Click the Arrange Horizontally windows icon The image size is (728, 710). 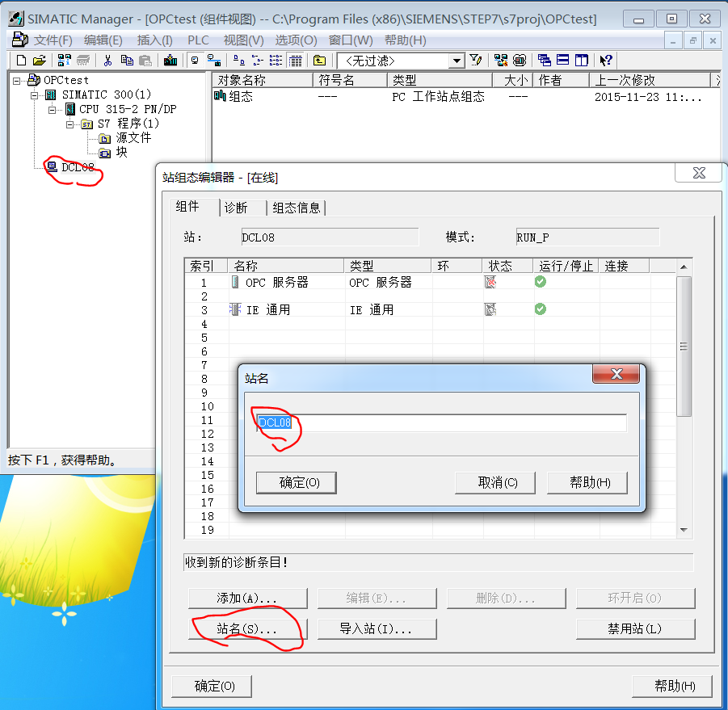pos(562,61)
